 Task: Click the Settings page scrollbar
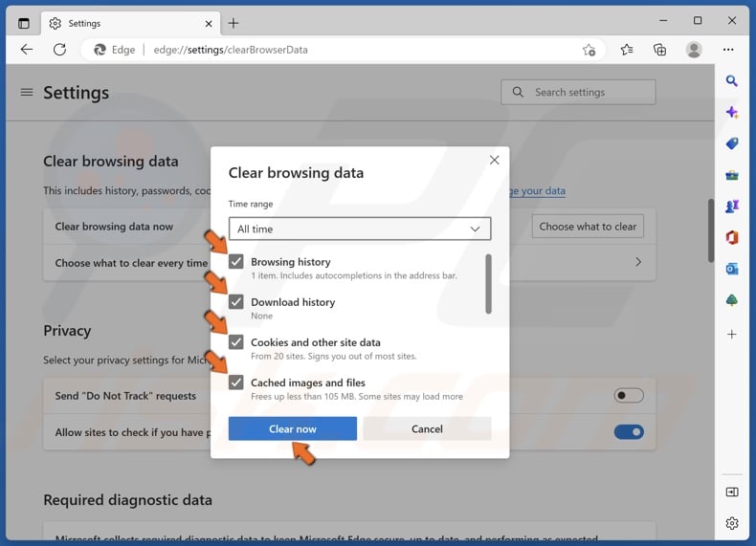(711, 230)
